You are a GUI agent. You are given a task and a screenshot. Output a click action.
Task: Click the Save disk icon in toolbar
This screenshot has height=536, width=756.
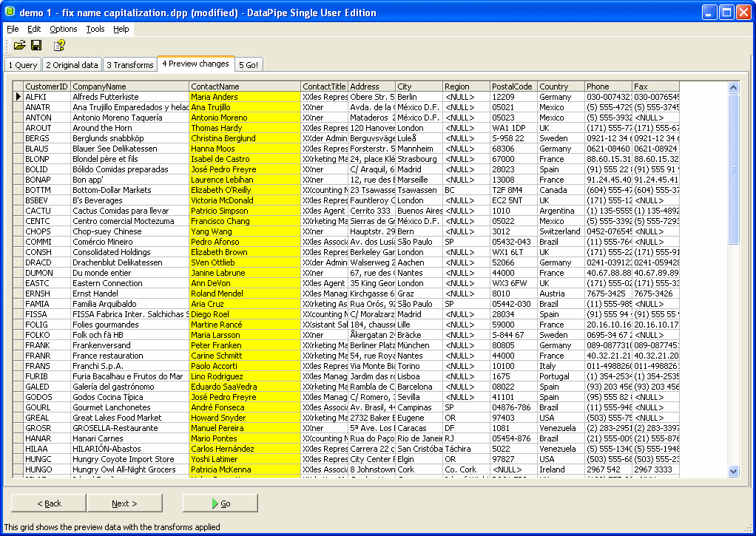(36, 46)
